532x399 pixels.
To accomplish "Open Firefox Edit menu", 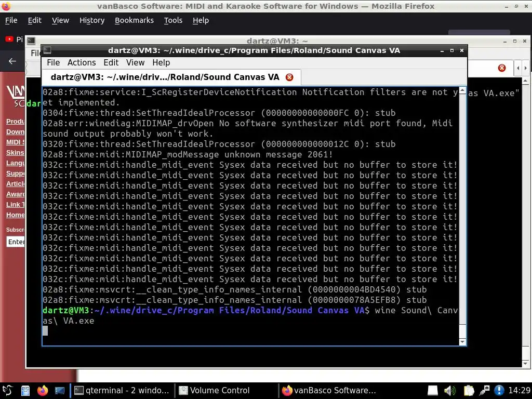I will (x=35, y=20).
